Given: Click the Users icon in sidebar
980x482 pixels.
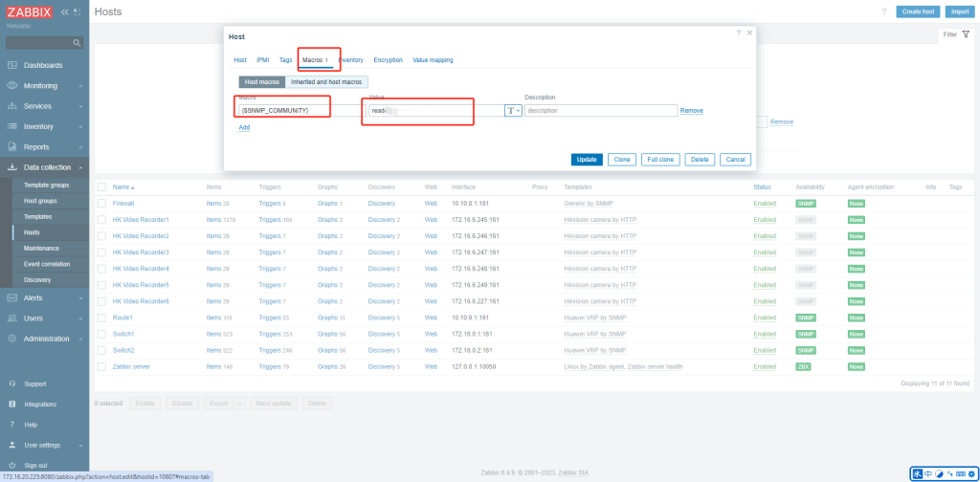Looking at the screenshot, I should point(11,318).
